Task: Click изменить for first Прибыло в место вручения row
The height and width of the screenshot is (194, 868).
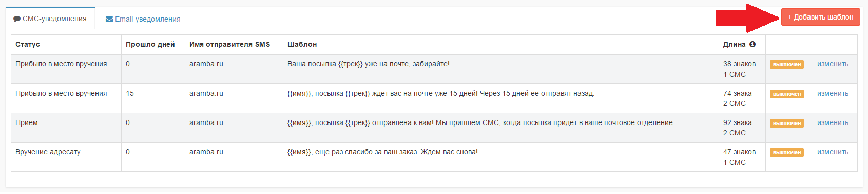Action: point(833,64)
